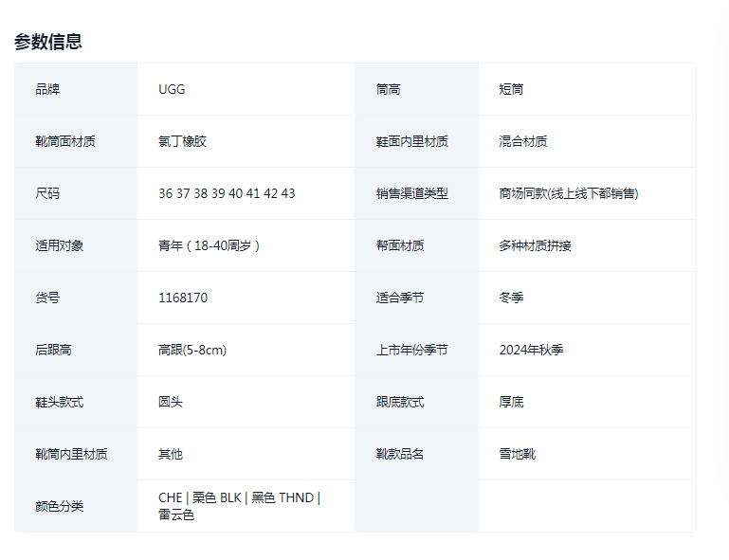Click the 颜色分类 label
The height and width of the screenshot is (560, 729).
[60, 505]
